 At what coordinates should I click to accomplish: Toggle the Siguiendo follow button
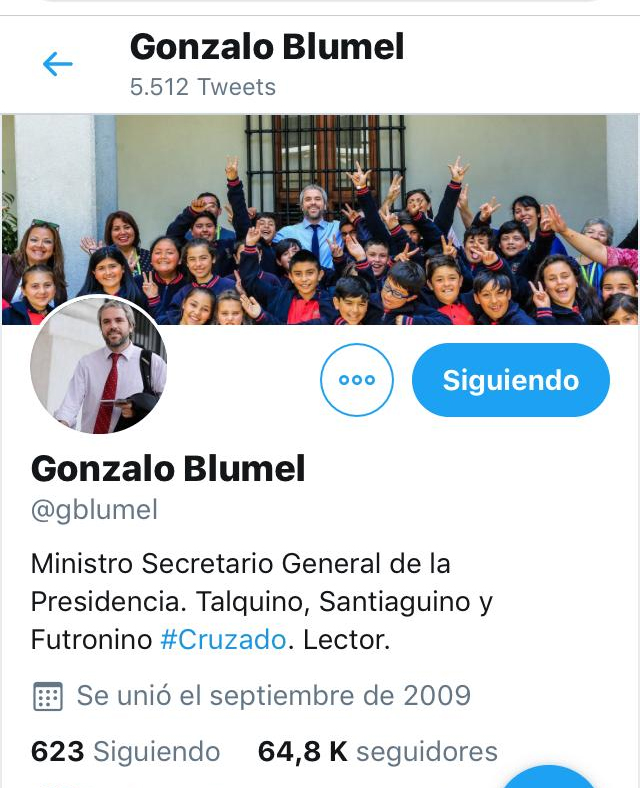click(510, 379)
